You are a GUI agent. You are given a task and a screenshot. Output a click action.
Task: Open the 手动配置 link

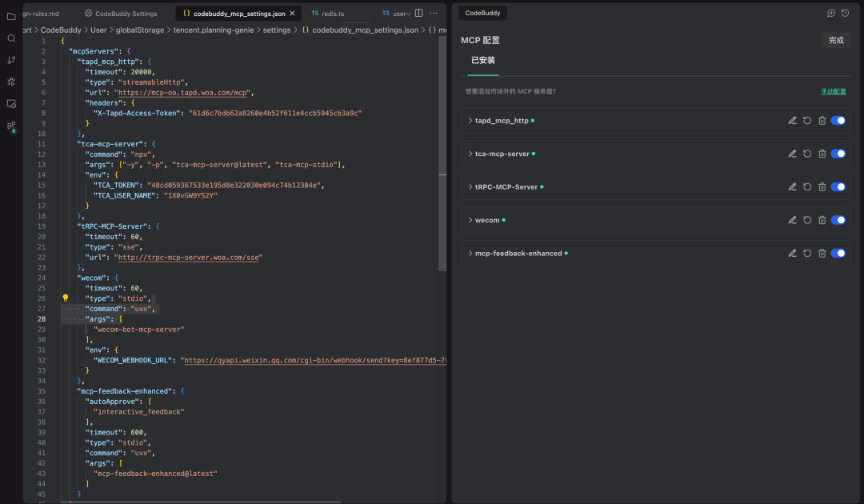click(x=833, y=92)
